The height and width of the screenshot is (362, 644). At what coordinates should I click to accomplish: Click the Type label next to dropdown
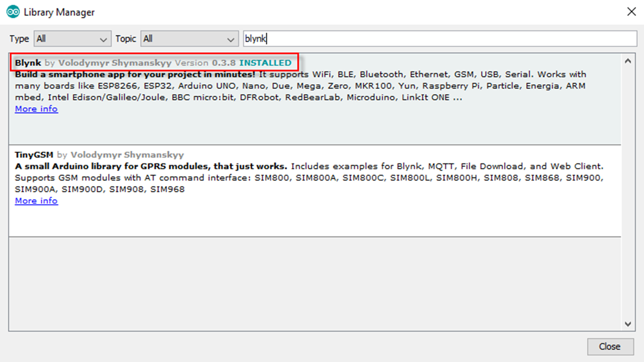pos(19,39)
